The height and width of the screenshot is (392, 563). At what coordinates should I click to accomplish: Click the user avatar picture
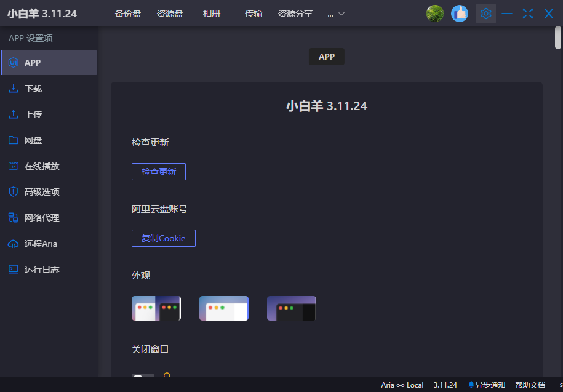click(435, 14)
